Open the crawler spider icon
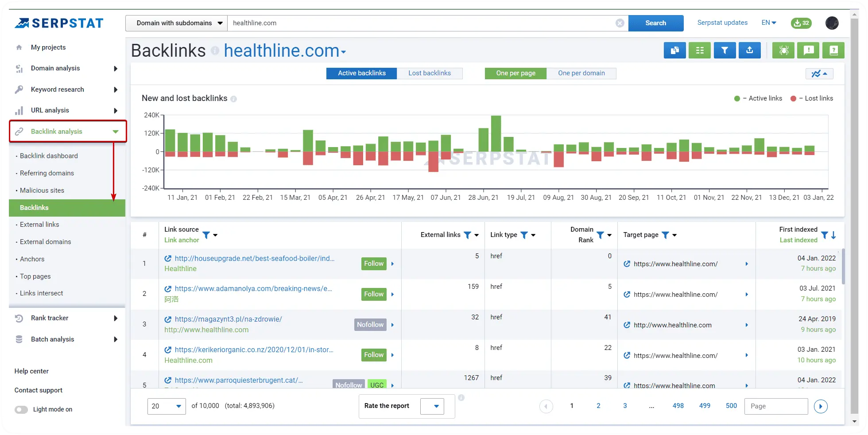Screen dimensions: 868x435 (783, 50)
